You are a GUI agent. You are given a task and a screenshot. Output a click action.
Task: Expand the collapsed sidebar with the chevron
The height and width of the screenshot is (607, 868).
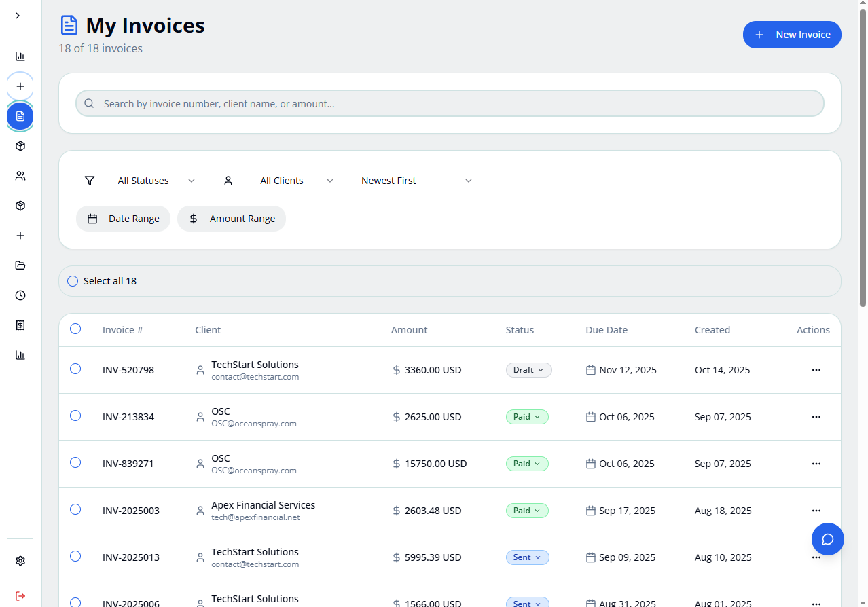coord(17,14)
